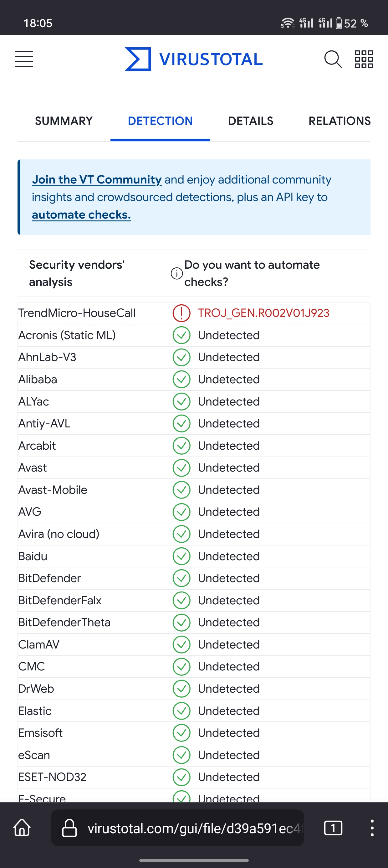The width and height of the screenshot is (388, 868).
Task: Select the TROJ_GEN.R002V01J923 detection label
Action: click(264, 313)
